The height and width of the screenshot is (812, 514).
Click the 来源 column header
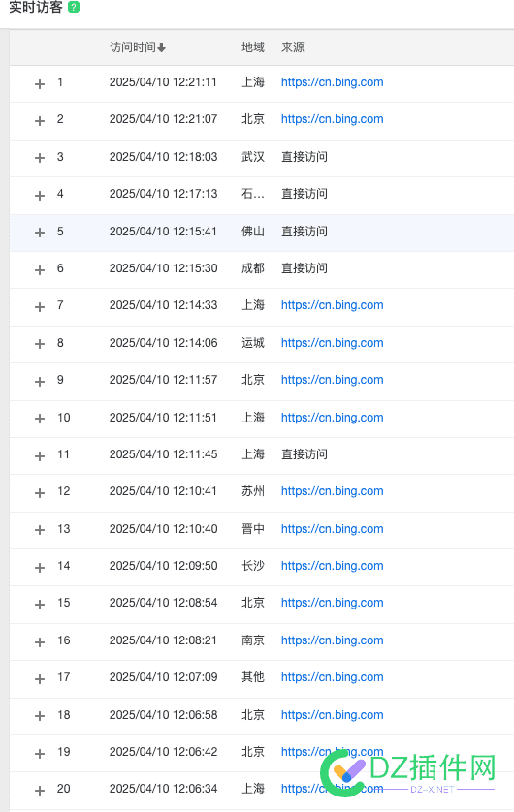pos(293,47)
